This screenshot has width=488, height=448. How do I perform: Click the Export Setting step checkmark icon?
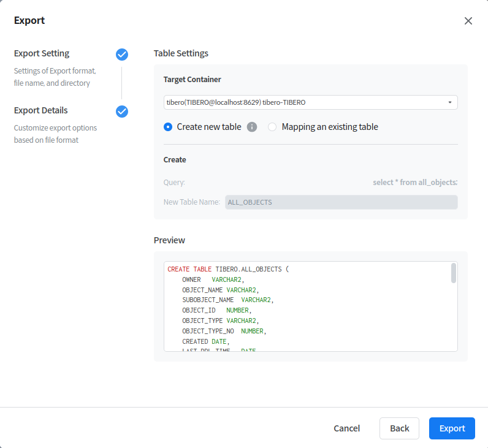tap(122, 55)
